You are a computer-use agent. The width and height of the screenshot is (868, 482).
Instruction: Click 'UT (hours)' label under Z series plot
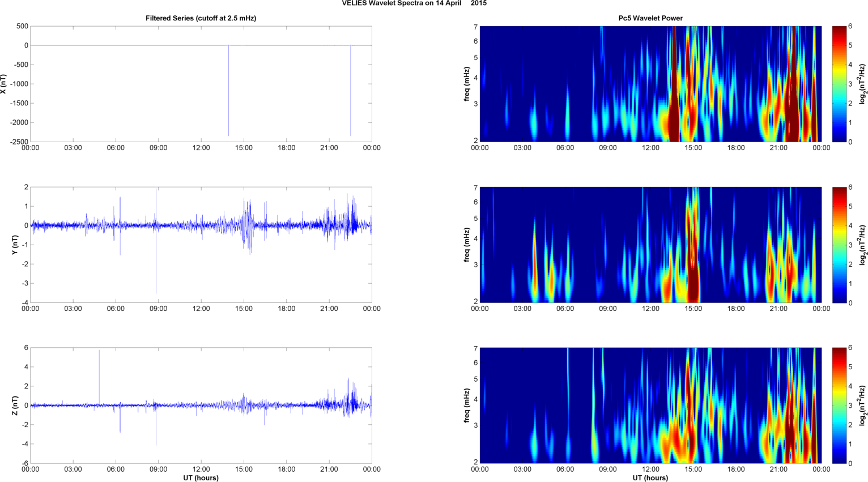pyautogui.click(x=201, y=477)
